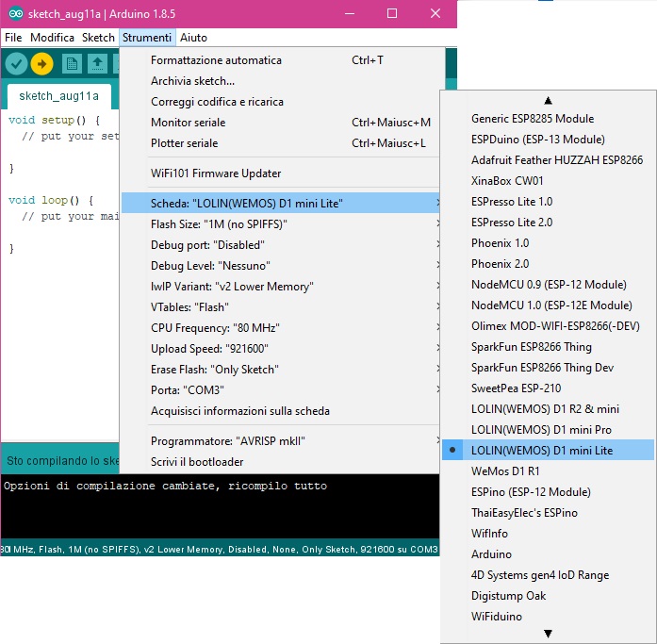Expand the Porta COM3 submenu
Screen dimensions: 657x644
pyautogui.click(x=280, y=390)
